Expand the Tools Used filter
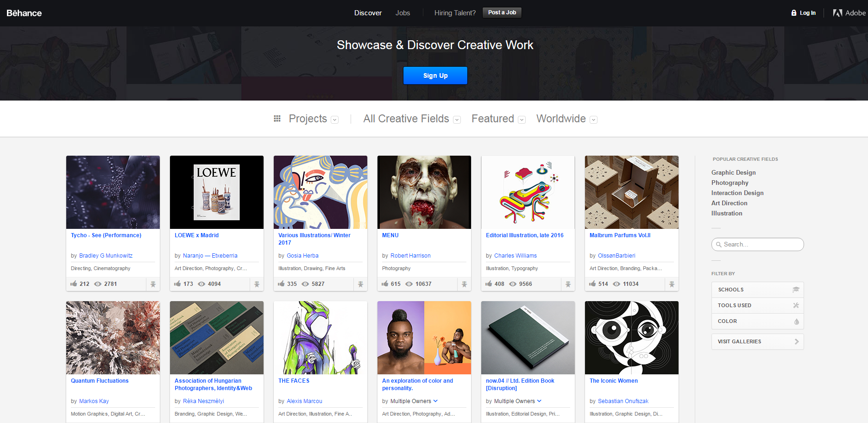Image resolution: width=868 pixels, height=423 pixels. point(758,305)
